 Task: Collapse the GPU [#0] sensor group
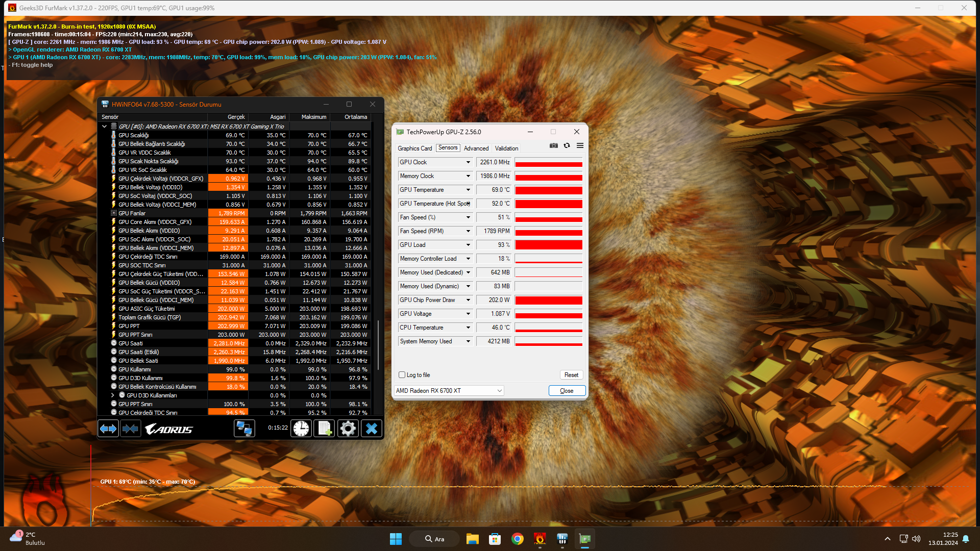pos(105,127)
